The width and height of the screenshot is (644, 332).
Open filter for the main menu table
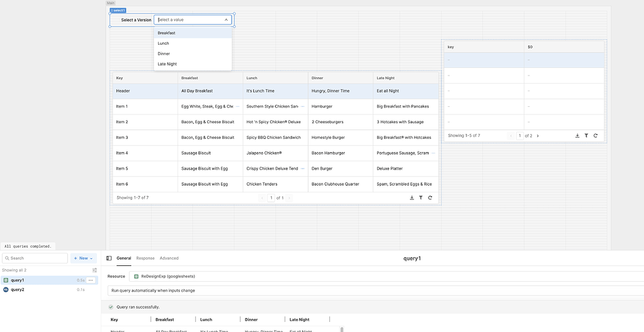coord(421,198)
